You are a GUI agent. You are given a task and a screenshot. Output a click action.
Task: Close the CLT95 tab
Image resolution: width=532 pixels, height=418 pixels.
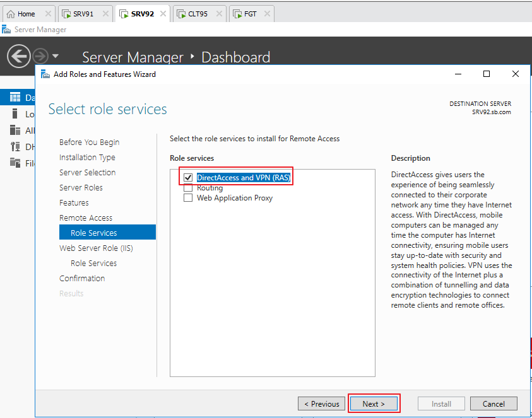(219, 14)
